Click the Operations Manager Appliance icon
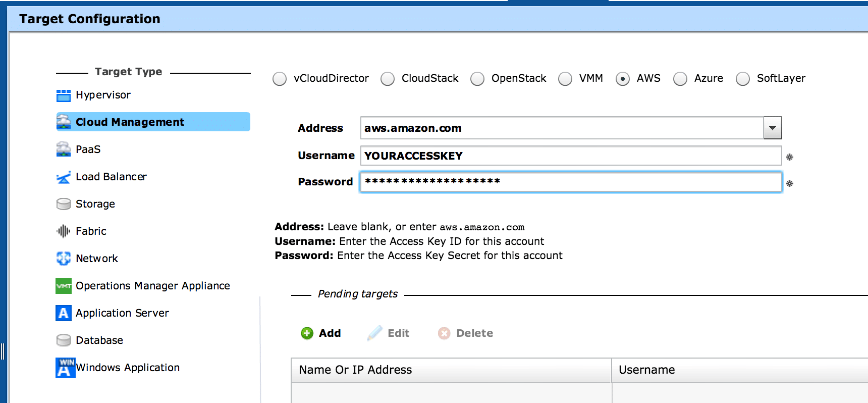The height and width of the screenshot is (403, 868). (x=63, y=286)
